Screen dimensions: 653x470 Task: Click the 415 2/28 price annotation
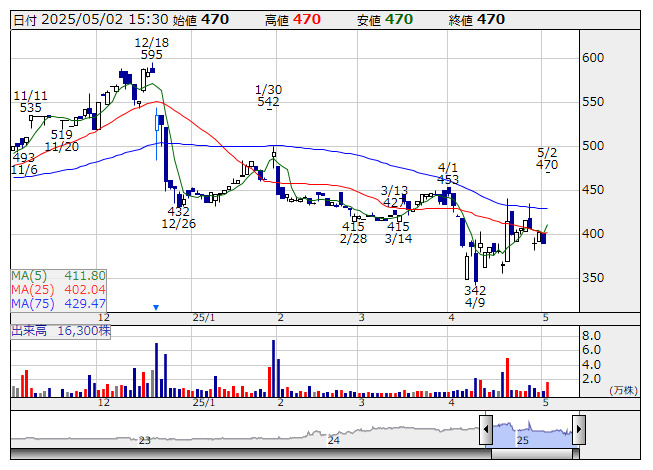353,232
